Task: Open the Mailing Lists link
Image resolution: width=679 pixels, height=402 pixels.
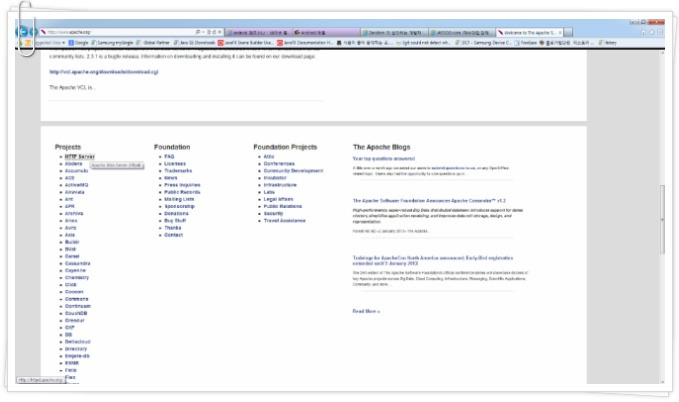Action: (179, 199)
